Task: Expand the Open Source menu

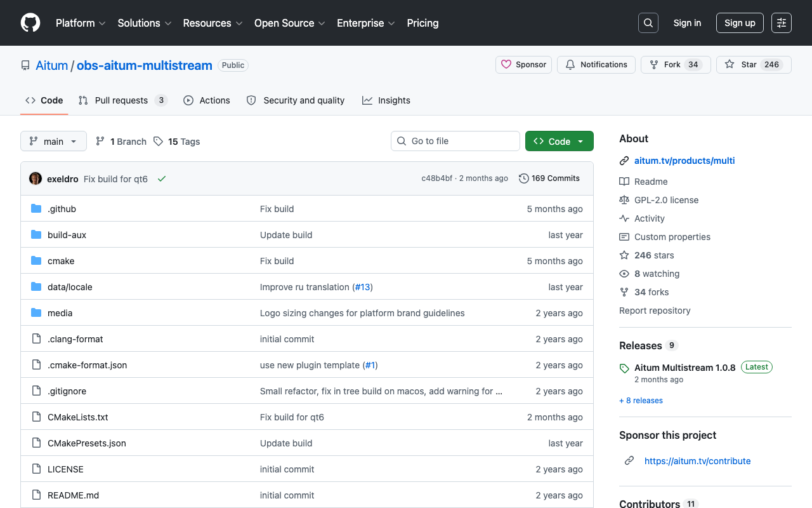Action: pos(290,23)
